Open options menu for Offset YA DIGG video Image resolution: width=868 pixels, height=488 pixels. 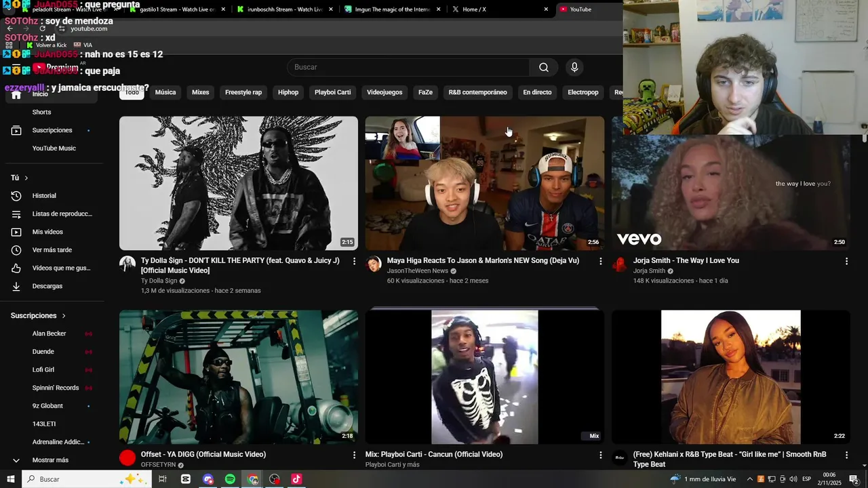354,455
